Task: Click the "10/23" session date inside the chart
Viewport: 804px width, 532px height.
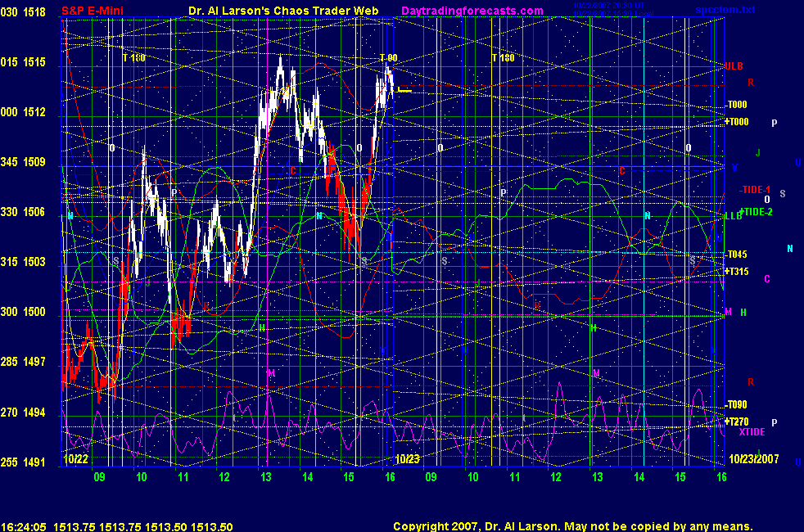Action: tap(408, 458)
